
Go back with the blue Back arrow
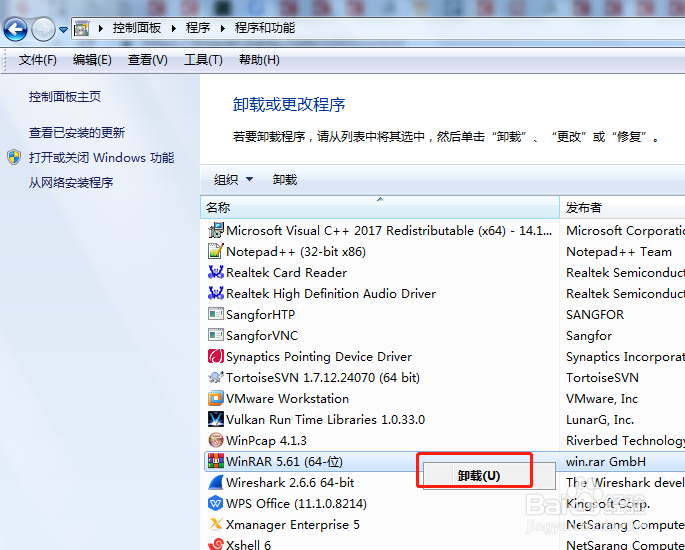pyautogui.click(x=15, y=29)
